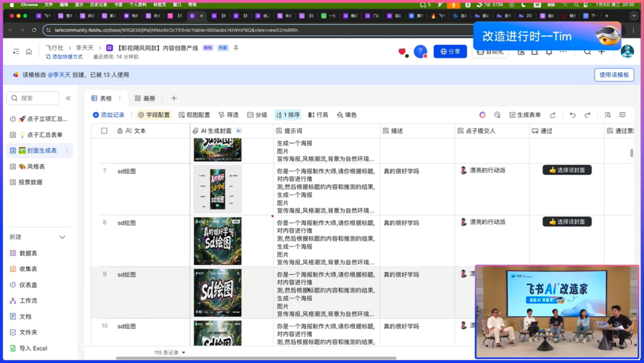Toggle the select-all checkbox in table header
Screen dimensions: 644x363
[104, 131]
